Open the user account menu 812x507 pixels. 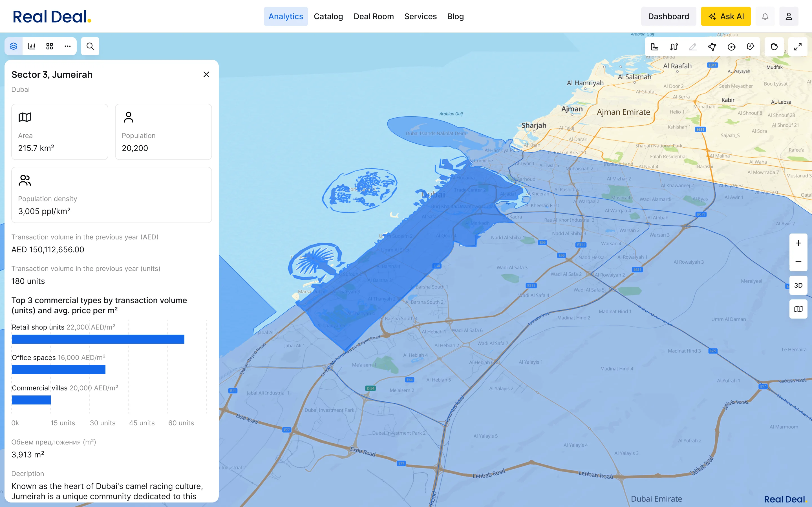coord(789,16)
